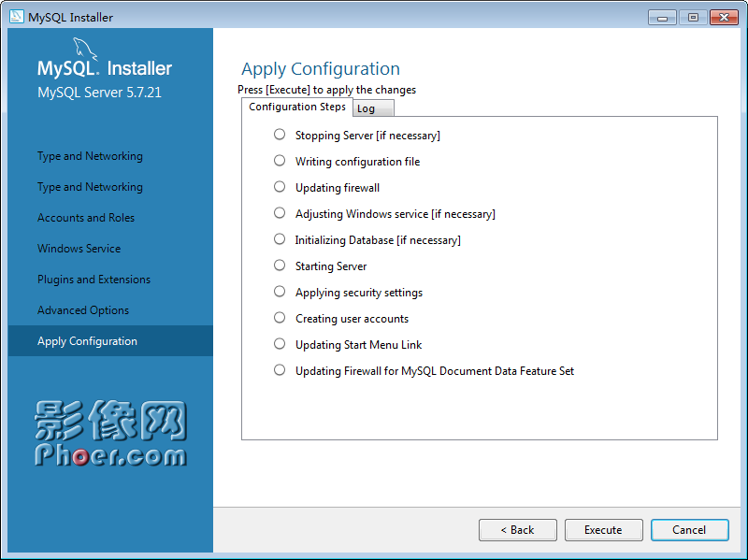Screen dimensions: 748x560
Task: Click status circle beside Starting Server
Action: tap(280, 266)
